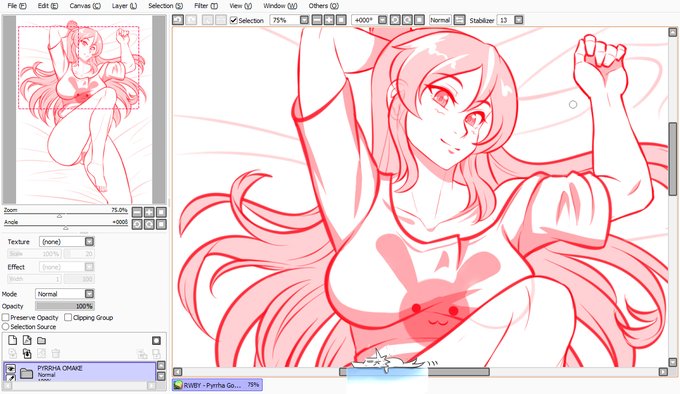This screenshot has height=394, width=680.
Task: Open the zoom percentage dropdown
Action: [x=304, y=20]
